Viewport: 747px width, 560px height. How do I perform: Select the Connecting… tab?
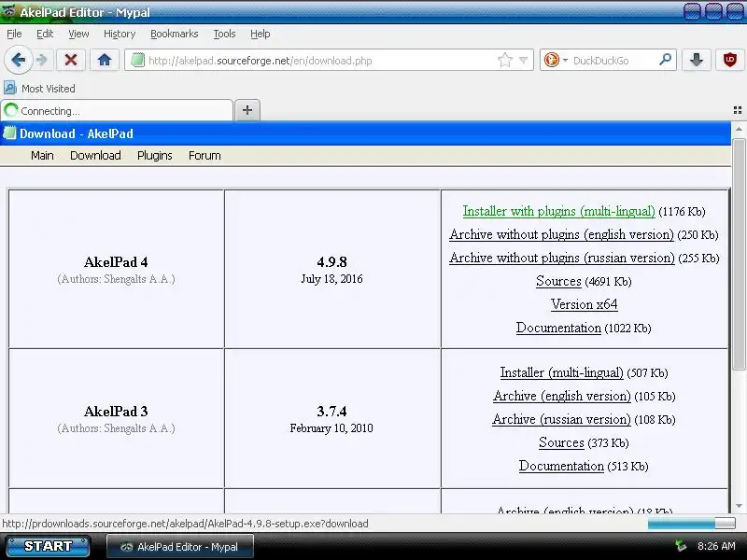point(118,110)
